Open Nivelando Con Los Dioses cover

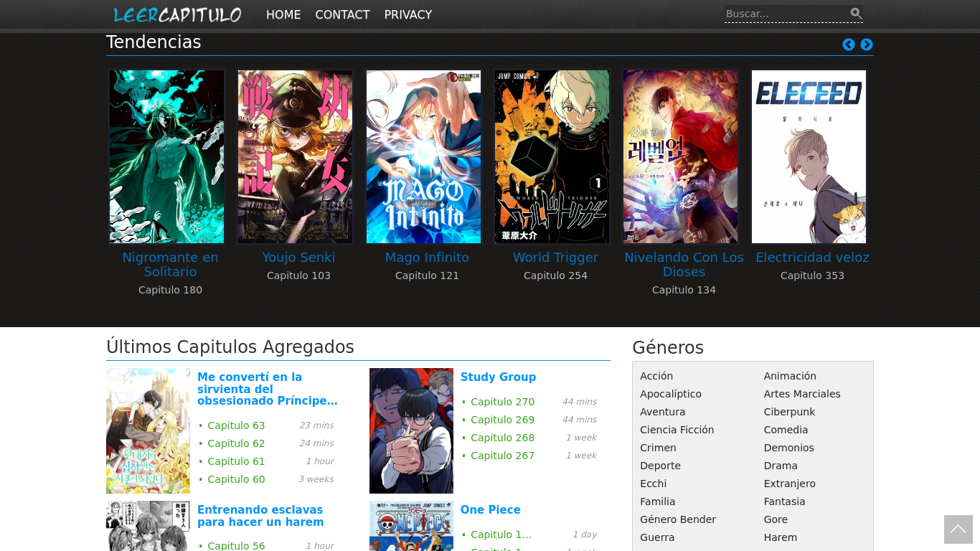[680, 156]
